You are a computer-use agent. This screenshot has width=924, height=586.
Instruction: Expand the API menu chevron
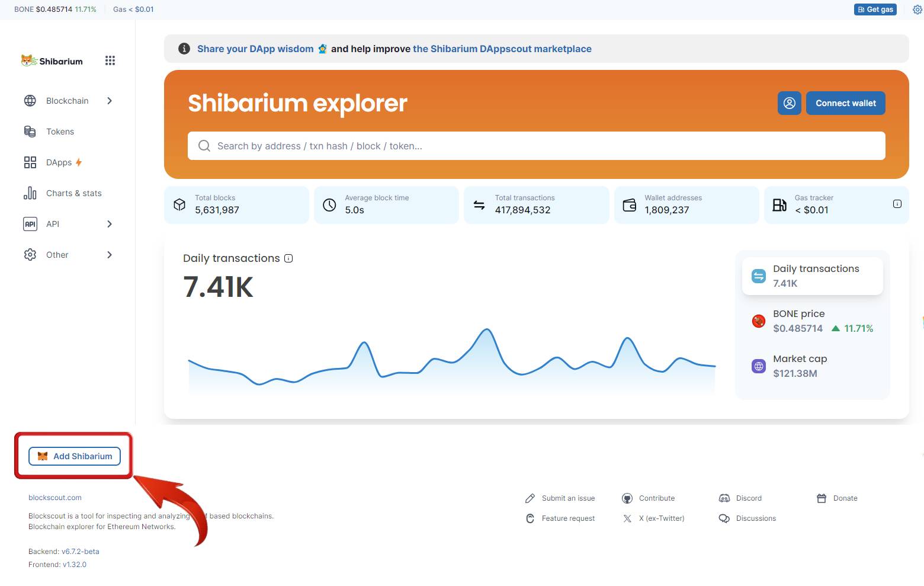pos(110,224)
